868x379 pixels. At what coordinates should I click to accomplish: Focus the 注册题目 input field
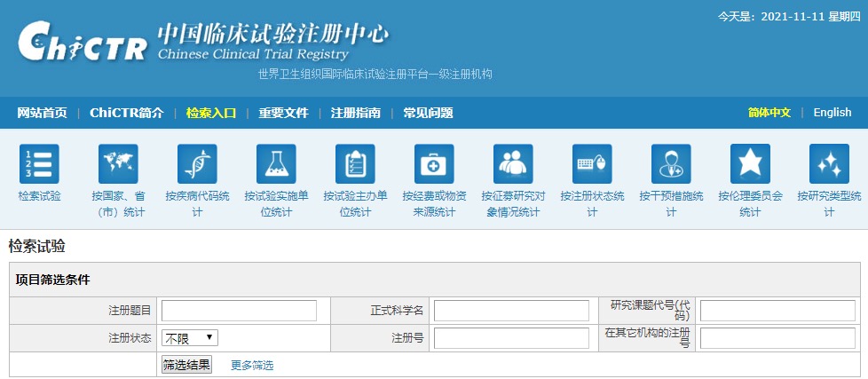click(239, 311)
